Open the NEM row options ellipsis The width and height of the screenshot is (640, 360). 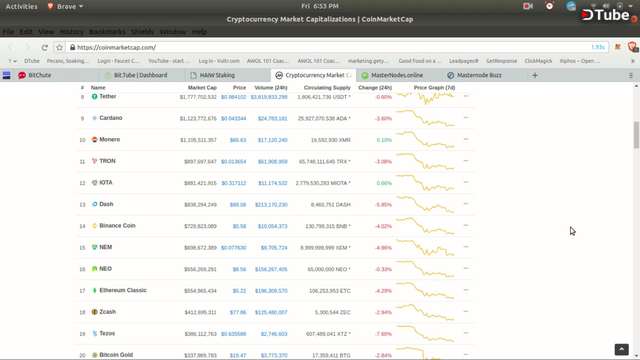pyautogui.click(x=466, y=247)
